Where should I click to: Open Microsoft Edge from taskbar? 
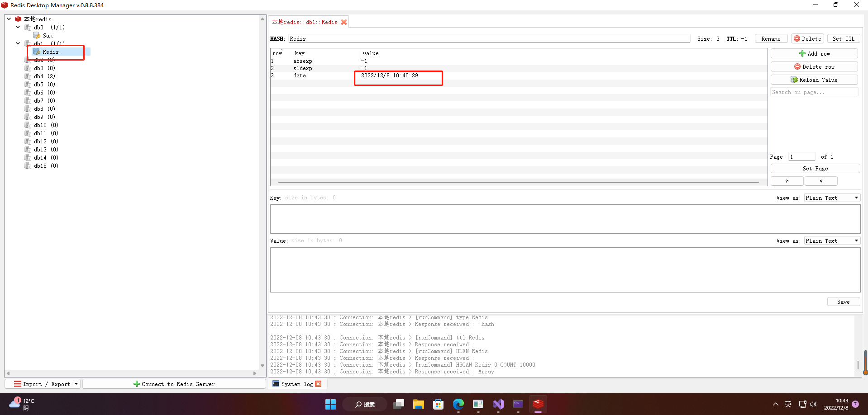click(x=458, y=404)
